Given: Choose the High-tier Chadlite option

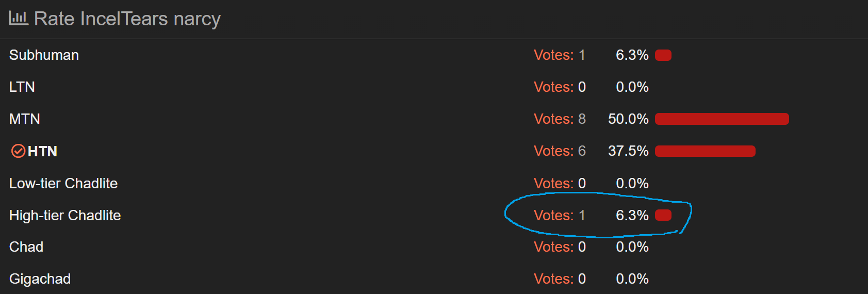Looking at the screenshot, I should [x=65, y=216].
